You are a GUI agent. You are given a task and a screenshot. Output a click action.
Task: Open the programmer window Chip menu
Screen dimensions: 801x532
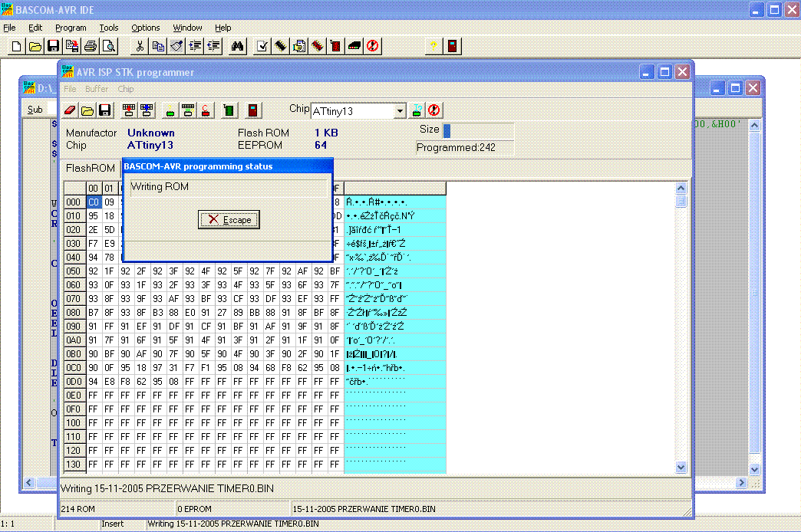pyautogui.click(x=125, y=89)
